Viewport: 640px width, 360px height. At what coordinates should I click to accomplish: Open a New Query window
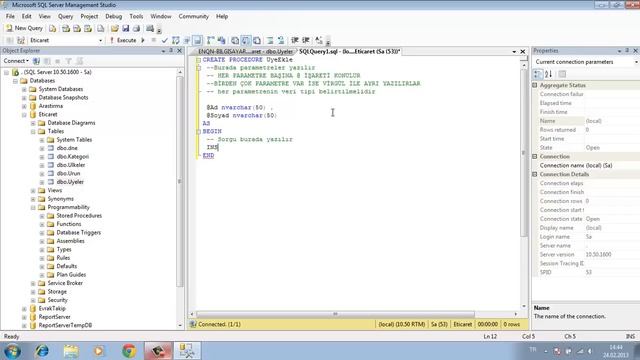coord(24,28)
